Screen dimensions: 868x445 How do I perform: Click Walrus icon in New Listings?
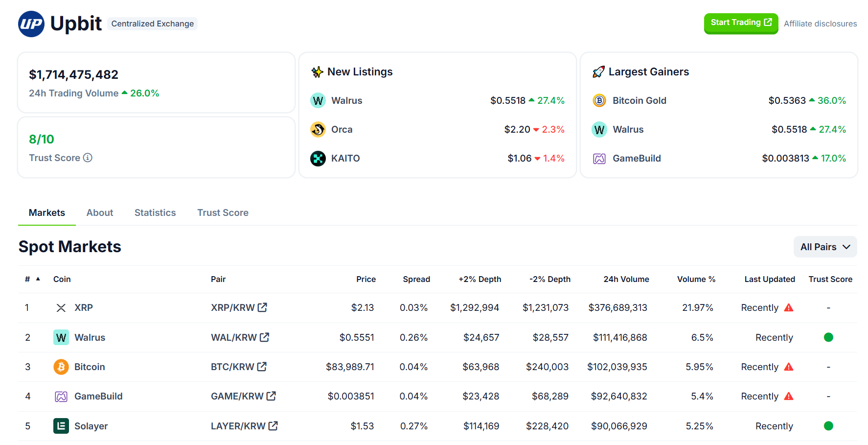click(318, 100)
